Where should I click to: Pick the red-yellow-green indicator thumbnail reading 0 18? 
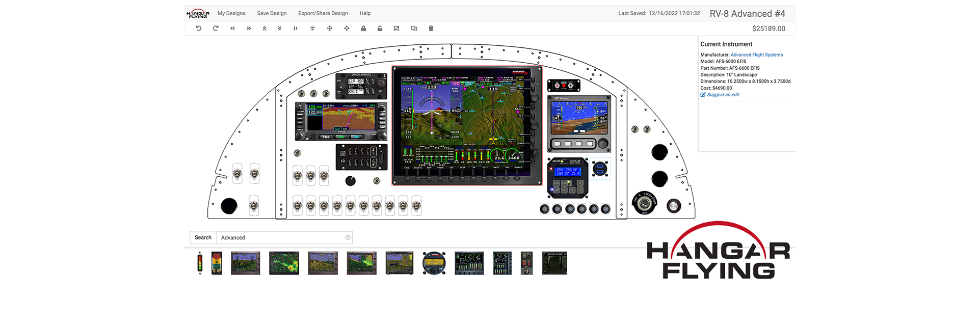217,263
